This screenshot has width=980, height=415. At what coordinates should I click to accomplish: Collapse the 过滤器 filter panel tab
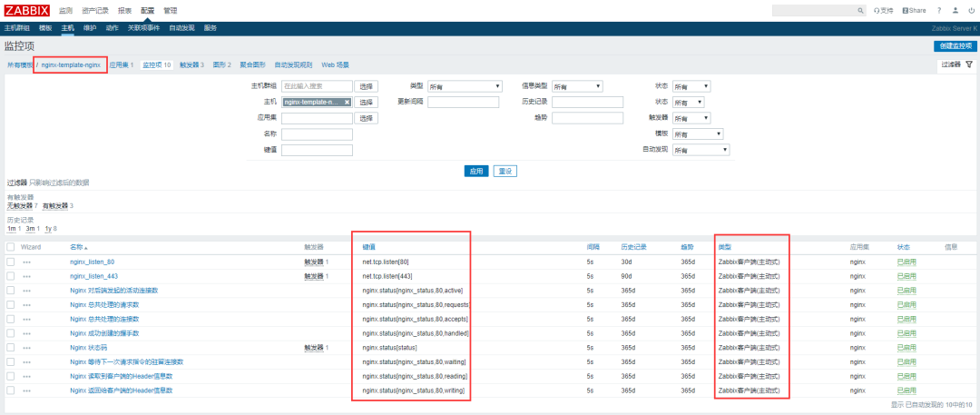956,64
